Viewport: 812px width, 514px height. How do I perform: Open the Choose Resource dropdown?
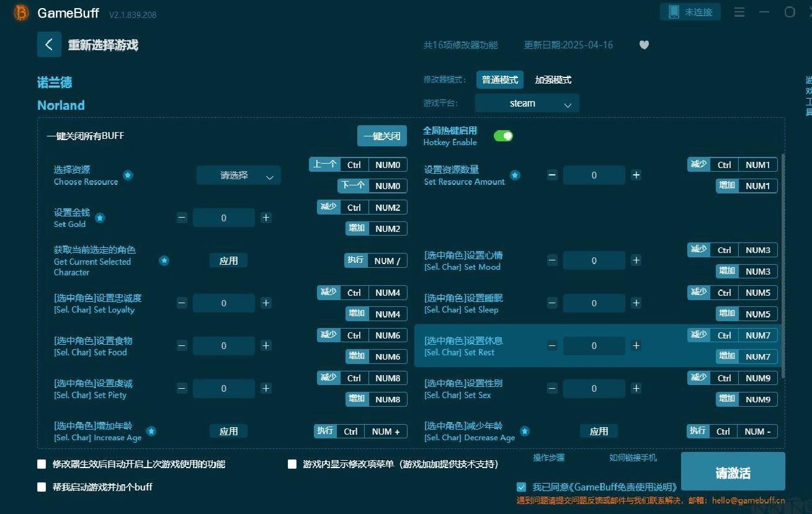[x=239, y=175]
